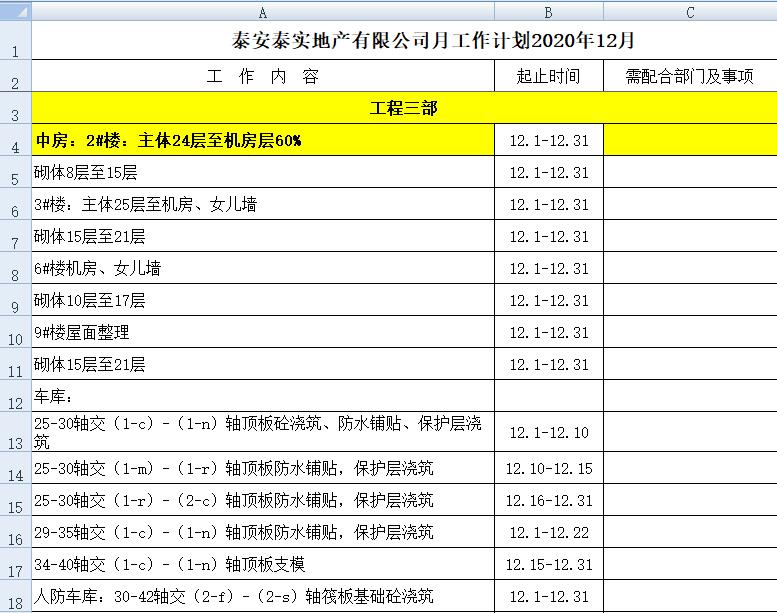Viewport: 777px width, 613px height.
Task: Select the yellow 工程三部 merged cell
Action: (x=404, y=108)
